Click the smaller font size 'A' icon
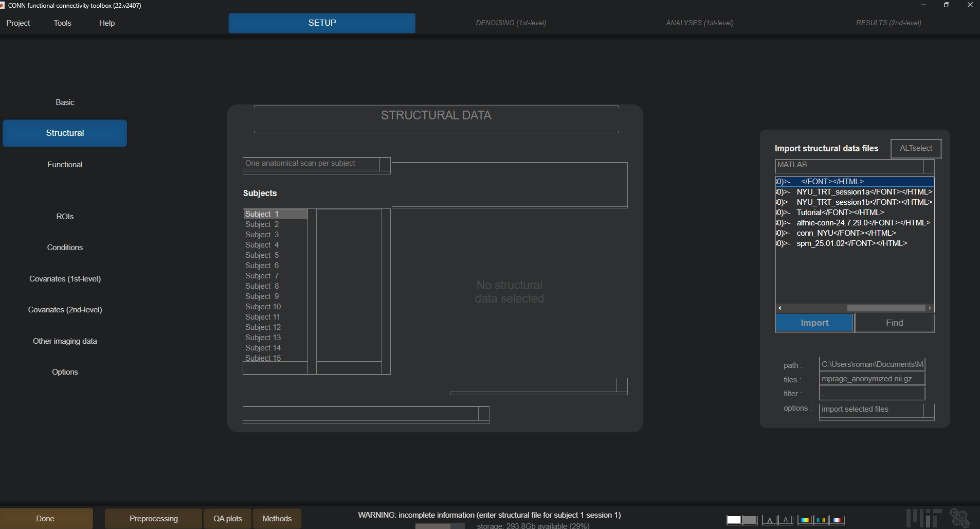 (786, 520)
